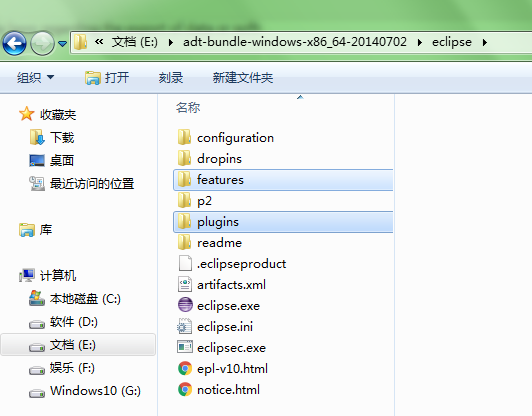This screenshot has height=416, width=532.
Task: Click the star icon for 收藏夹
Action: click(26, 114)
